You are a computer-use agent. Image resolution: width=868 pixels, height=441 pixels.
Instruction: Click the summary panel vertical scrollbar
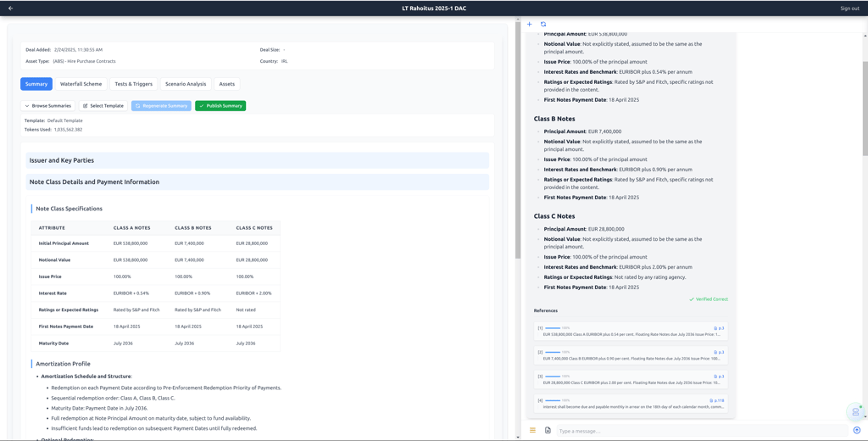518,138
